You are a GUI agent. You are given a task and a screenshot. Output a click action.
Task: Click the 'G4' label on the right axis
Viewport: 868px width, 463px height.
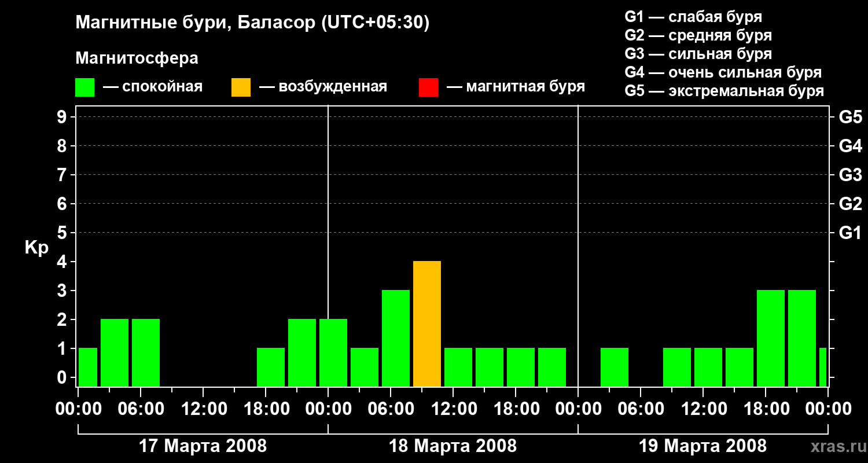pos(850,146)
